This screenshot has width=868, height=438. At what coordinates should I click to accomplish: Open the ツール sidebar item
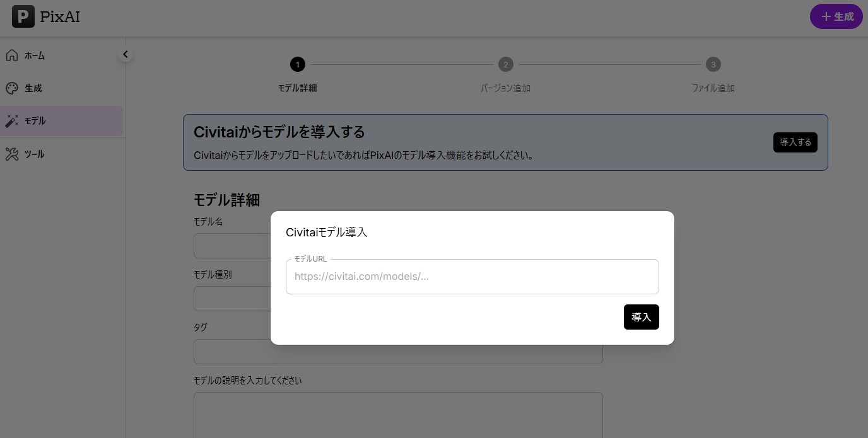point(61,154)
